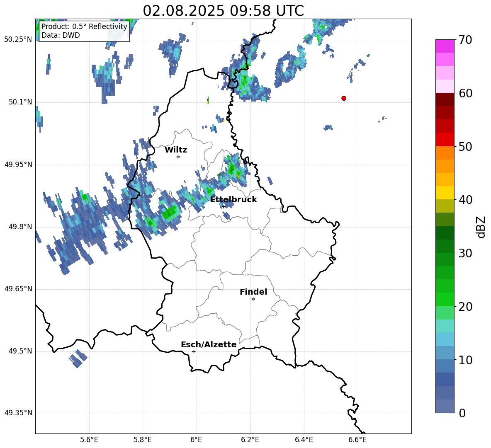The width and height of the screenshot is (491, 448).
Task: Click the 50.1°N latitude label
Action: tap(20, 102)
